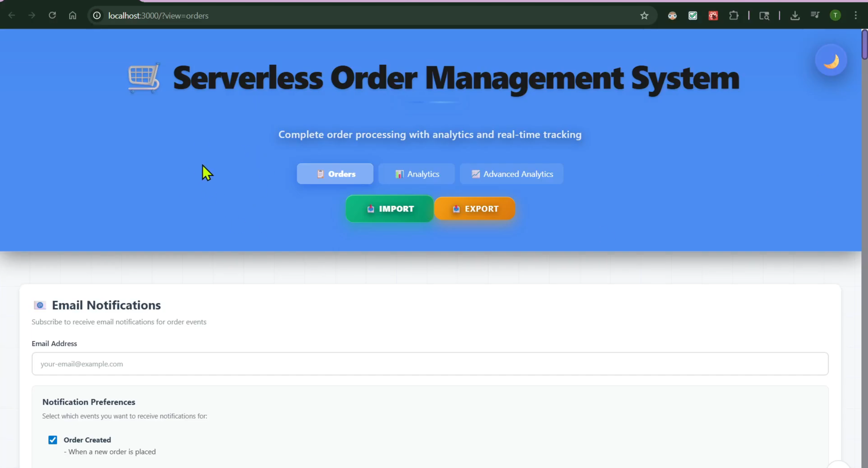Switch to the Analytics tab
The image size is (868, 468).
click(416, 174)
